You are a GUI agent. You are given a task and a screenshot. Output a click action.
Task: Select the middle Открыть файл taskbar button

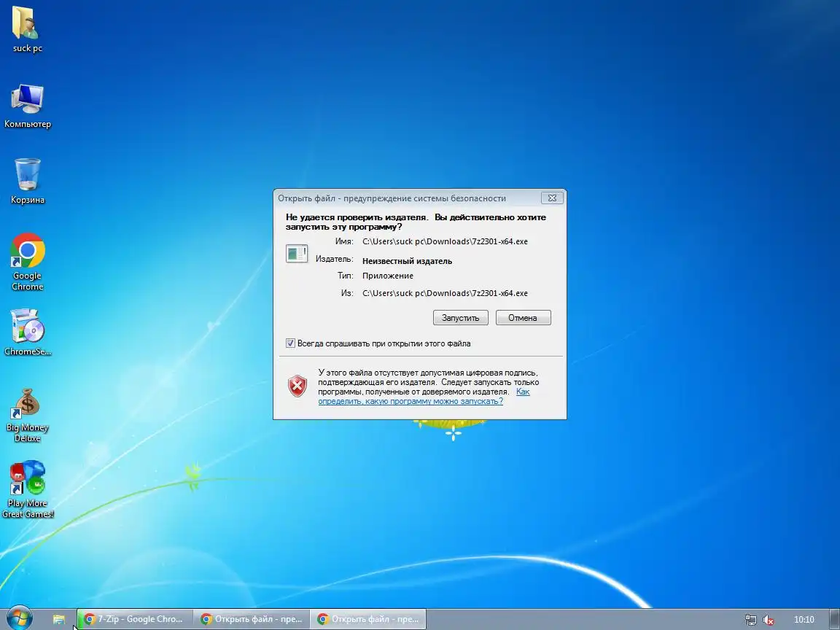point(252,619)
